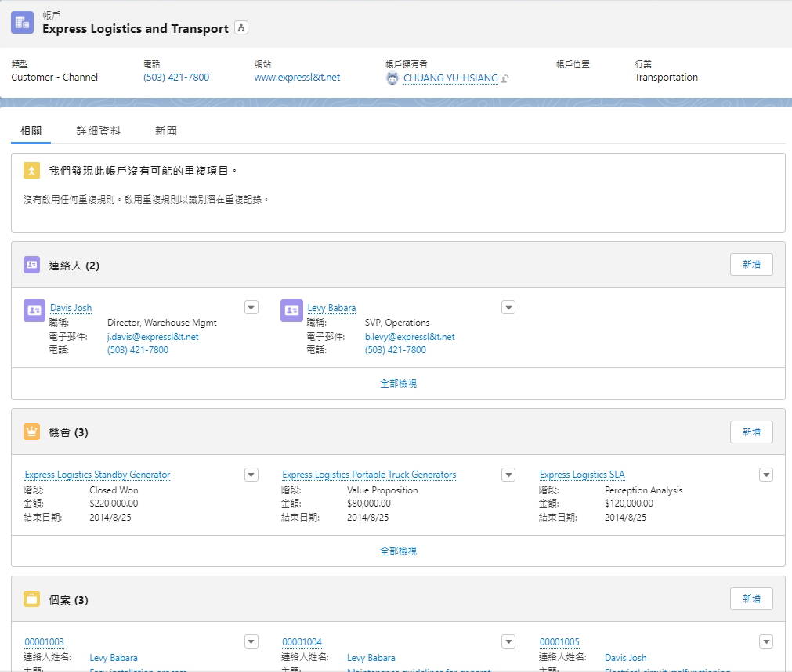The width and height of the screenshot is (792, 672).
Task: Switch to the 詳細資料 tab
Action: 99,131
